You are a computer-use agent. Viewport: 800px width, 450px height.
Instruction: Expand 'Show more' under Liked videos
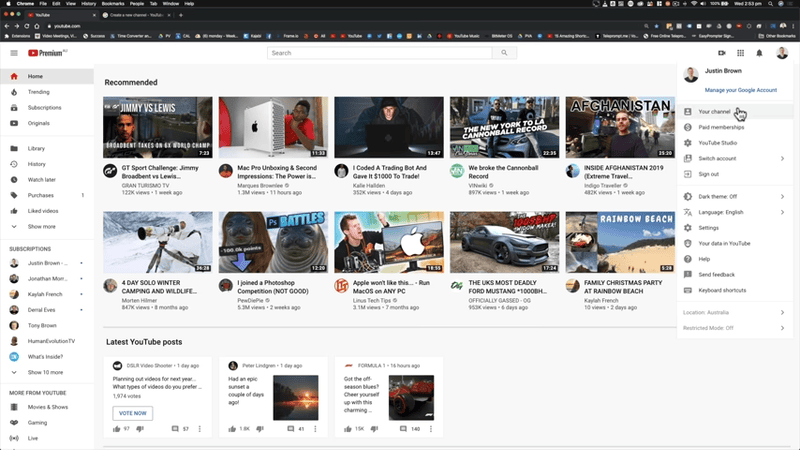coord(42,226)
